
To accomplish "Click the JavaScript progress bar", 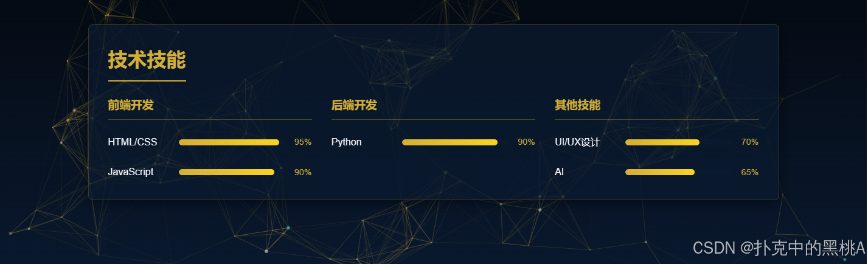I will [x=226, y=172].
